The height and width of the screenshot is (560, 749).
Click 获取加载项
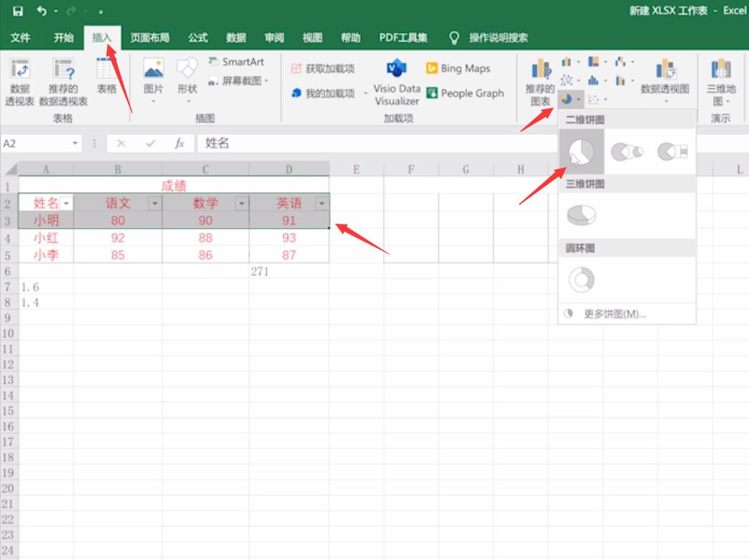[x=323, y=69]
